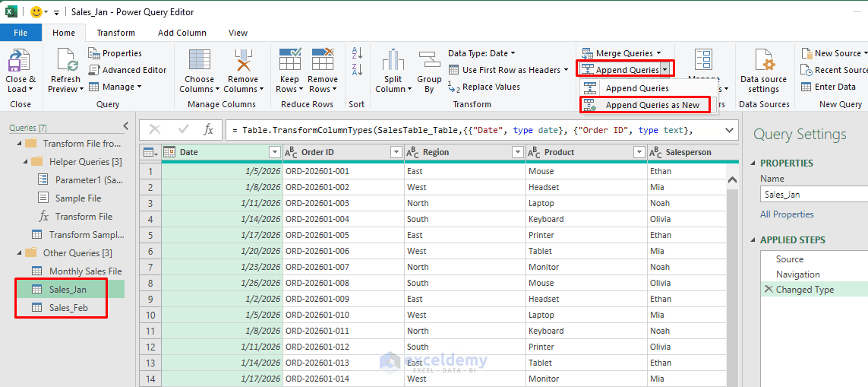The width and height of the screenshot is (868, 387).
Task: Select the Sales_Feb query
Action: click(68, 308)
